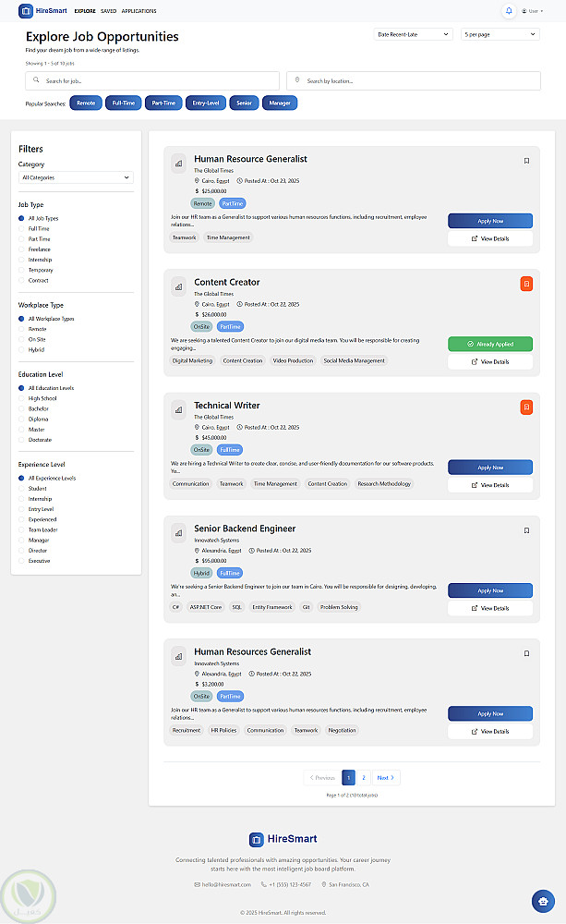The image size is (566, 924).
Task: Open the 5 per page dropdown
Action: click(500, 34)
